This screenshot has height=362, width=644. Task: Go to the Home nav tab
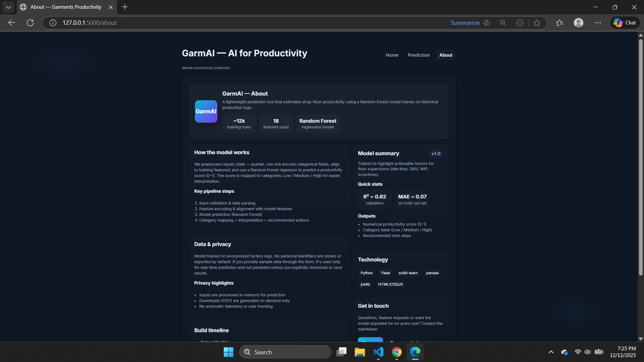click(392, 55)
